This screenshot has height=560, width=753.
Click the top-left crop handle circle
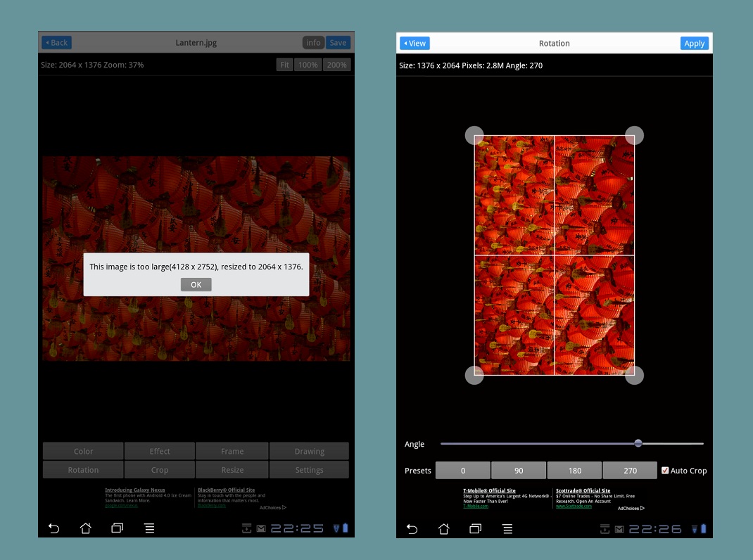point(474,135)
